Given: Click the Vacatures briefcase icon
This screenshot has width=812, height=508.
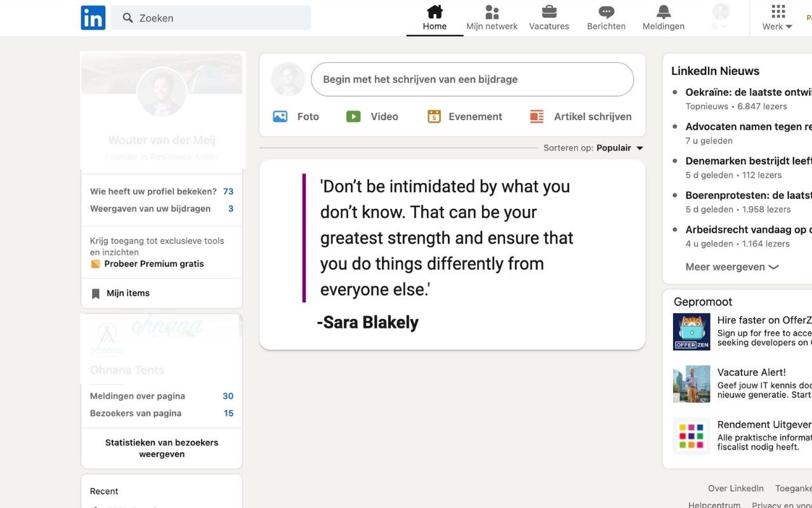Looking at the screenshot, I should click(x=549, y=11).
